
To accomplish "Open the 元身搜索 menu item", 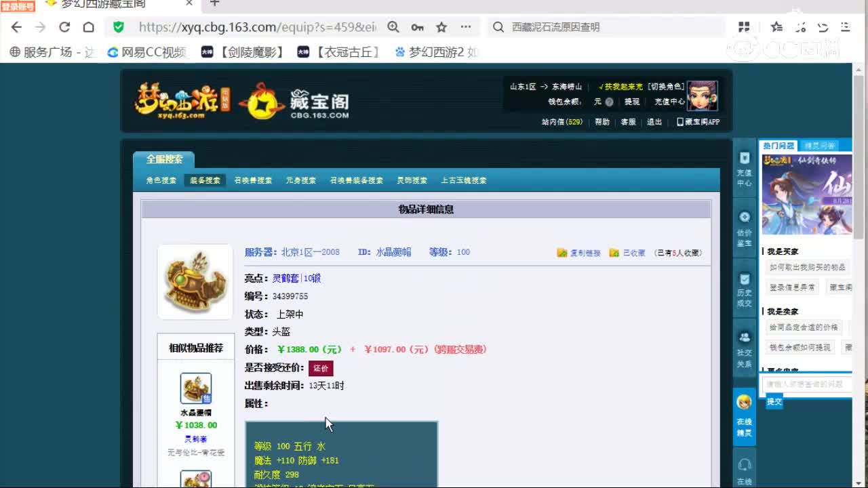I will coord(300,180).
